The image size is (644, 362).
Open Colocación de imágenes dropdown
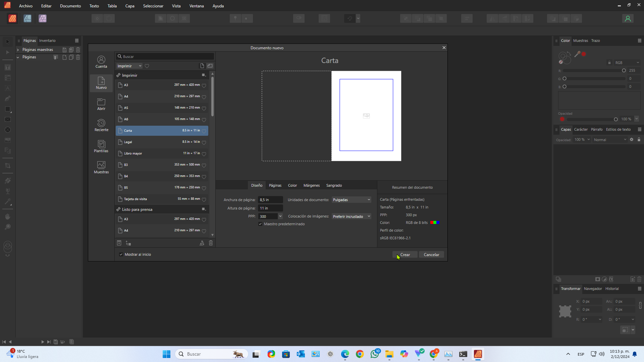coord(351,217)
